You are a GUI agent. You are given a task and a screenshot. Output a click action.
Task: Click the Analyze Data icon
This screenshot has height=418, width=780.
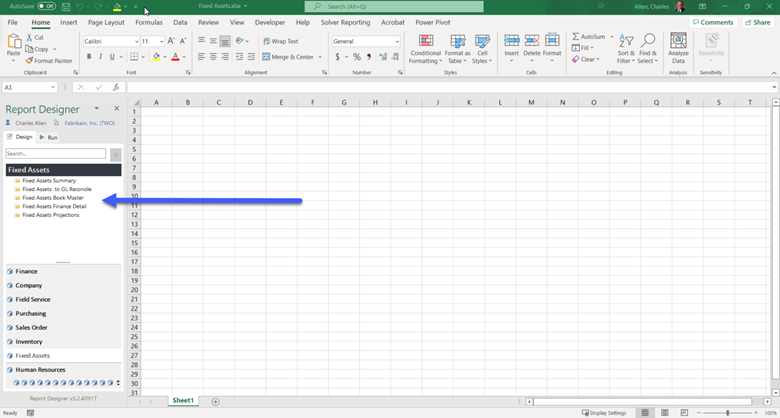tap(678, 46)
